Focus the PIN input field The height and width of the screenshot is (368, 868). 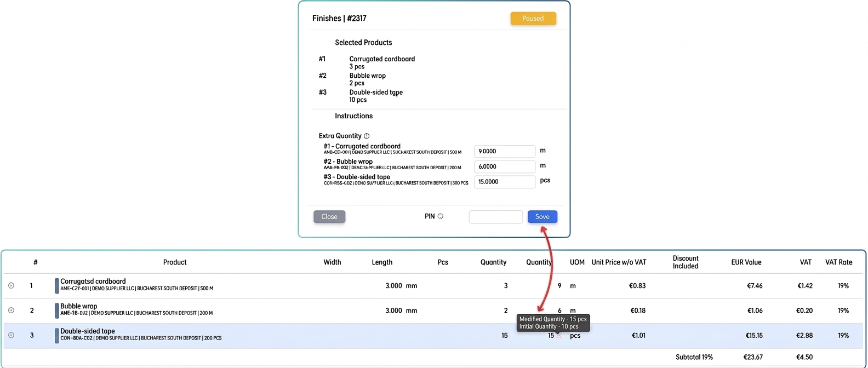point(496,217)
